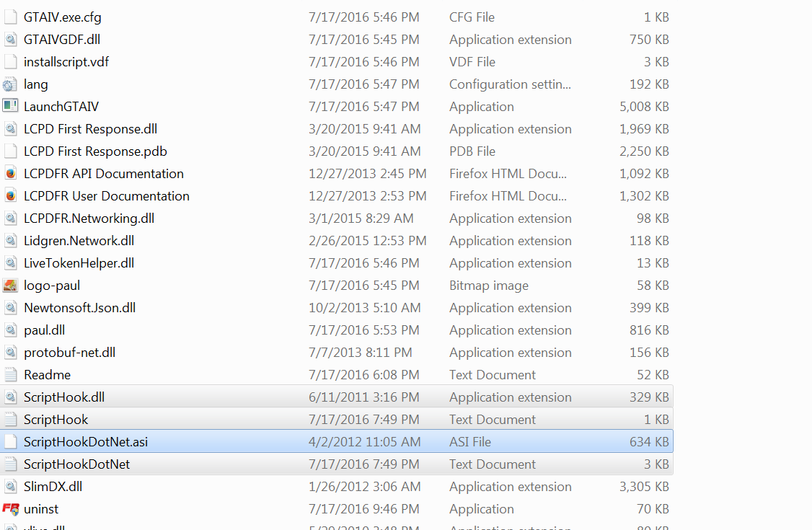
Task: Click the file name ScriptHook.dll
Action: [64, 397]
